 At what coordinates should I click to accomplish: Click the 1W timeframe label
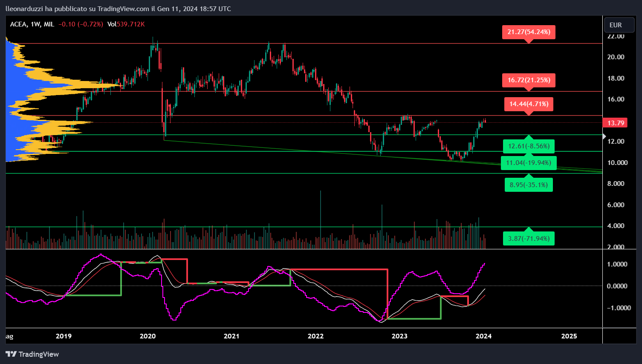(35, 24)
